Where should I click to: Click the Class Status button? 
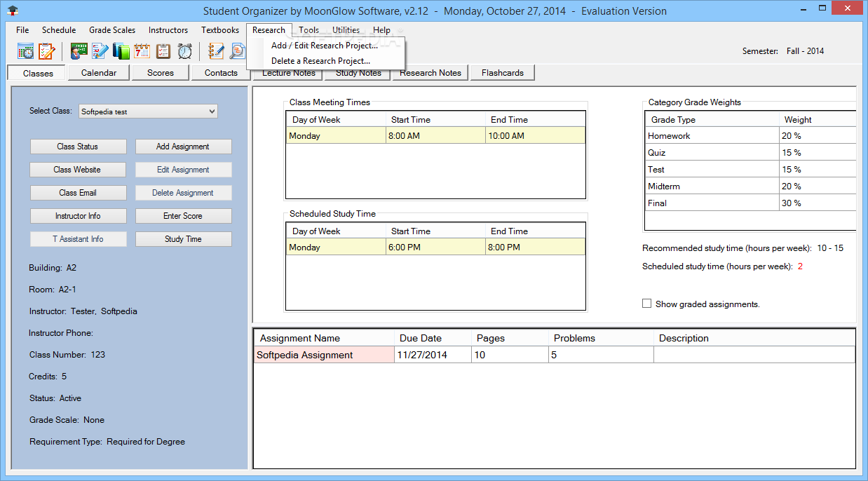(78, 147)
